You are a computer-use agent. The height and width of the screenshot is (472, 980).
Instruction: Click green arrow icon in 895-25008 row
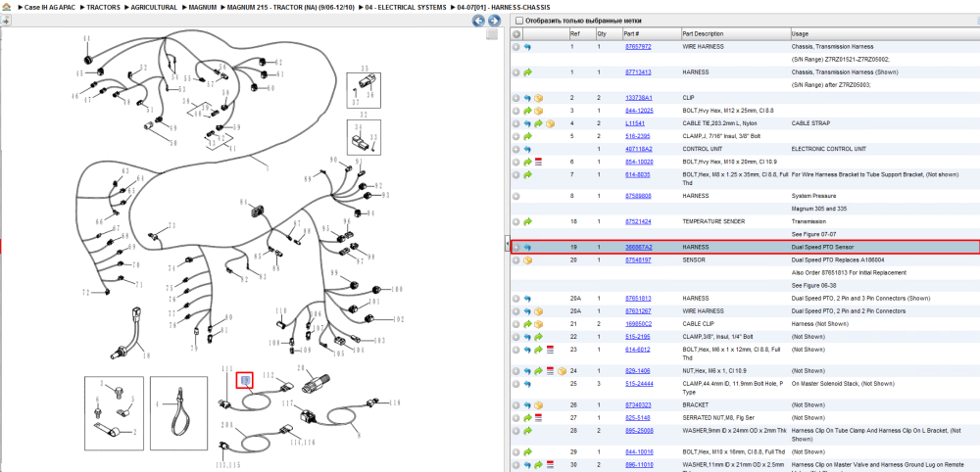(527, 430)
